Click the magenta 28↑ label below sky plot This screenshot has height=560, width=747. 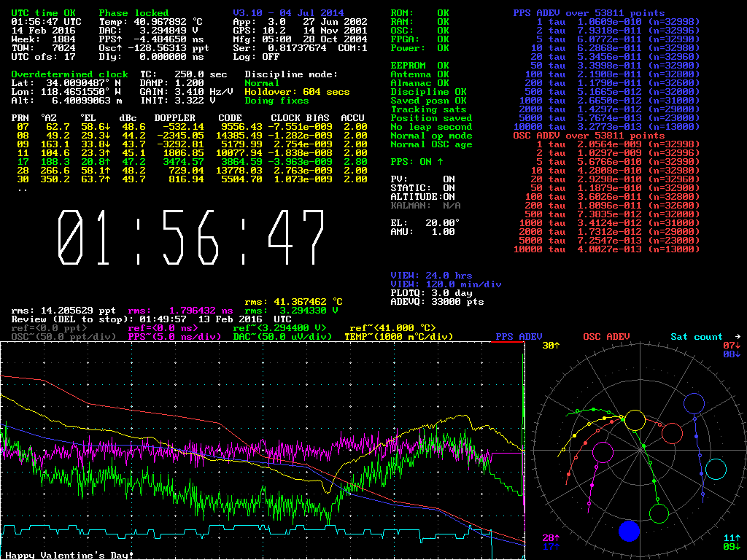click(551, 538)
